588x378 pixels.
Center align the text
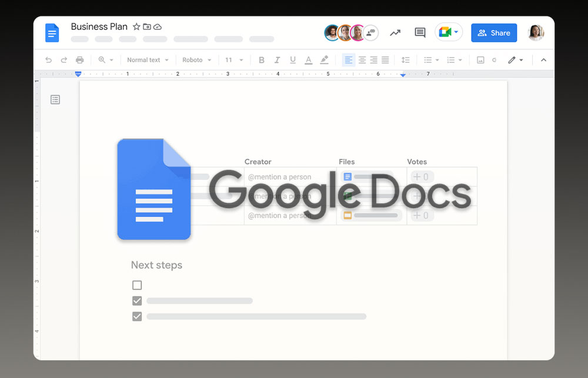pos(362,60)
